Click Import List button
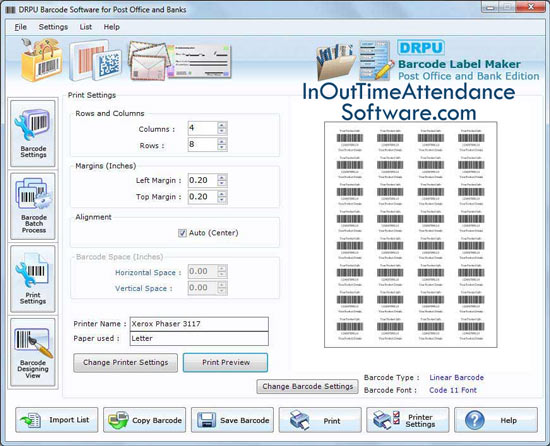Image resolution: width=550 pixels, height=446 pixels. pos(57,420)
